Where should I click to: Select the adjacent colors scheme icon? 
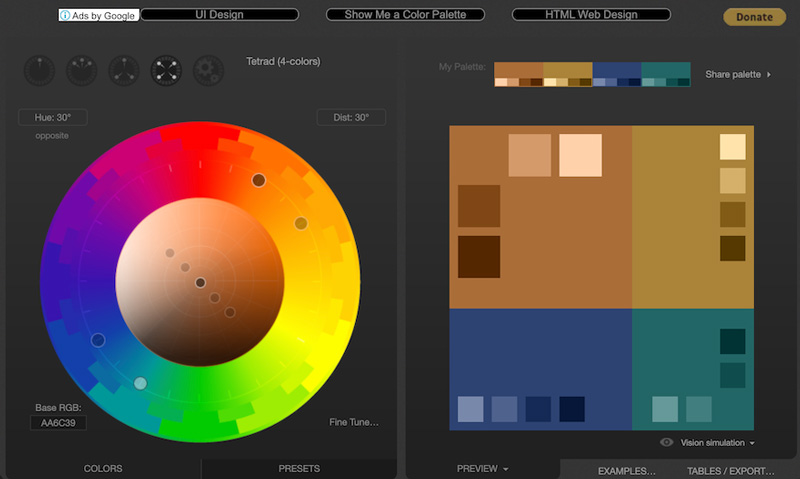(x=81, y=70)
